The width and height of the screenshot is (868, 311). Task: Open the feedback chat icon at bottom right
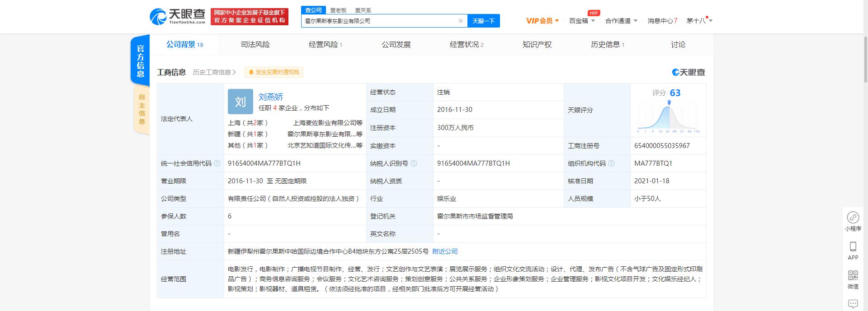point(853,304)
